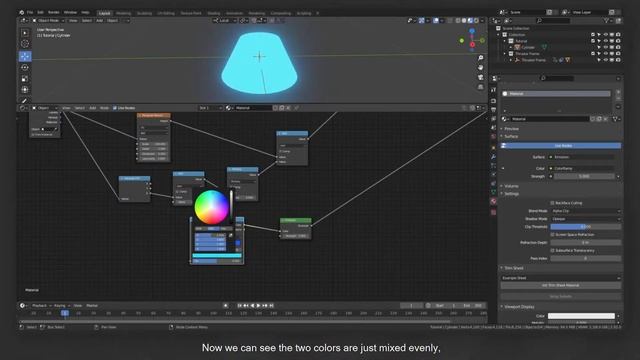Click the outliner filter funnel icon
Screen dimensions: 640x360
point(607,20)
